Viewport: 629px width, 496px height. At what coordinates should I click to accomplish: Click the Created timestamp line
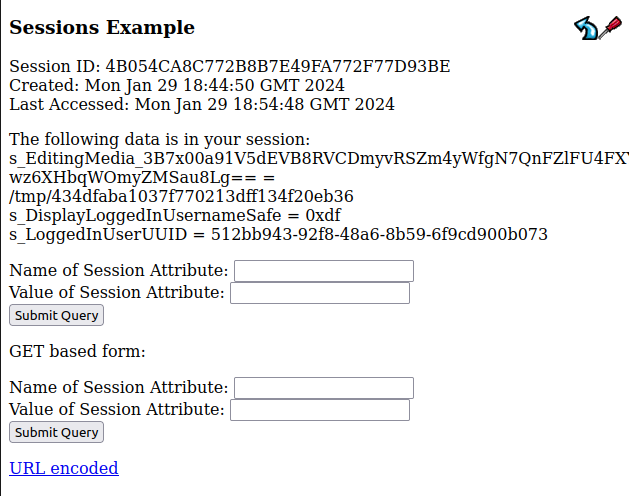177,86
